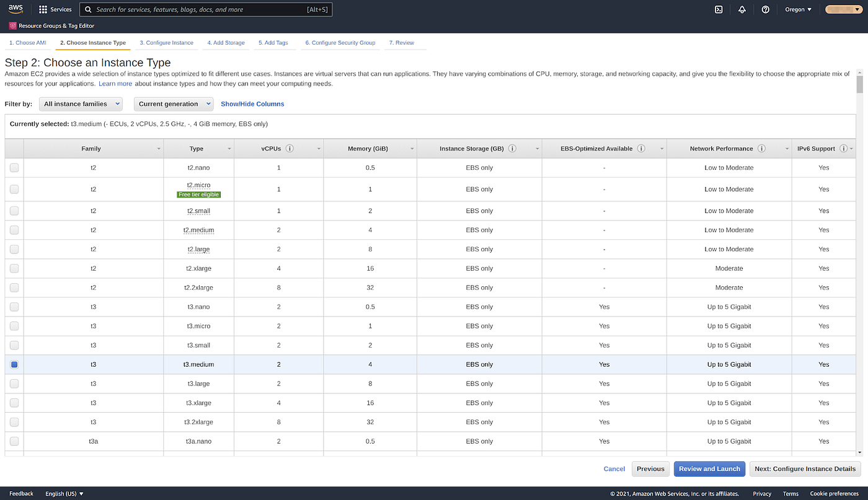868x500 pixels.
Task: Open the Privacy footer link
Action: click(x=762, y=494)
